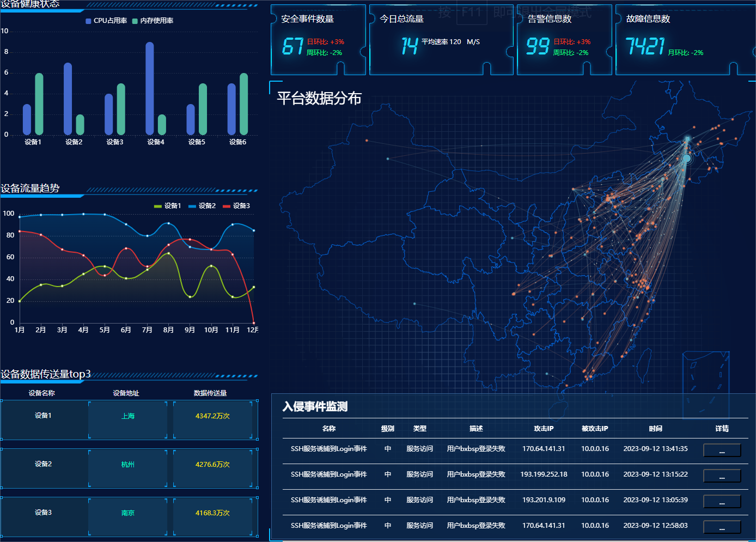Screen dimensions: 756x542
Task: Click the South China Sea inset map
Action: click(706, 380)
